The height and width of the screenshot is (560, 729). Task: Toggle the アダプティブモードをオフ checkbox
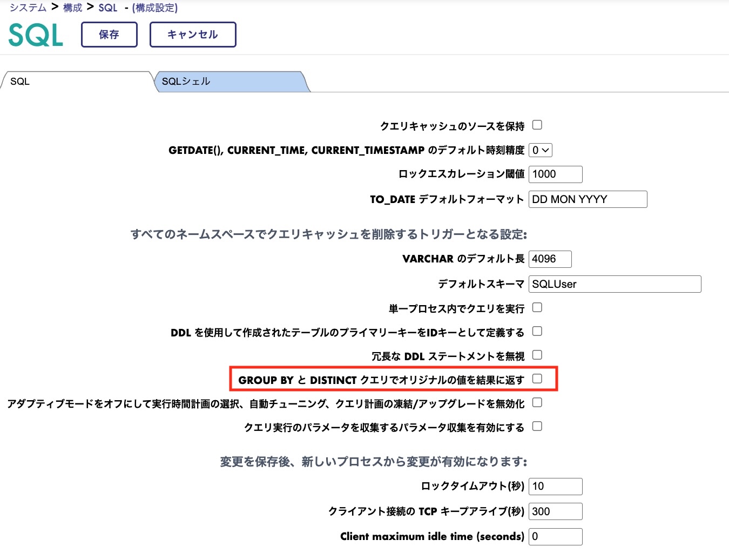point(537,402)
